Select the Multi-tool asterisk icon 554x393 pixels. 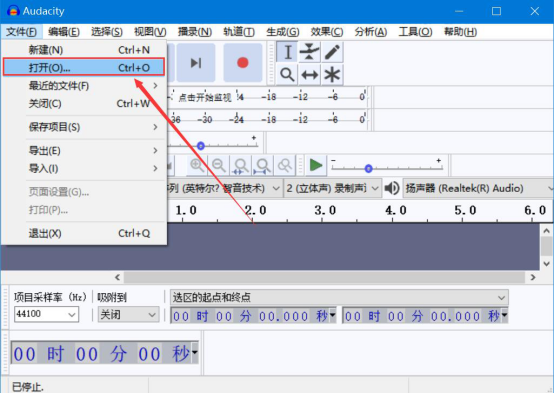click(332, 75)
